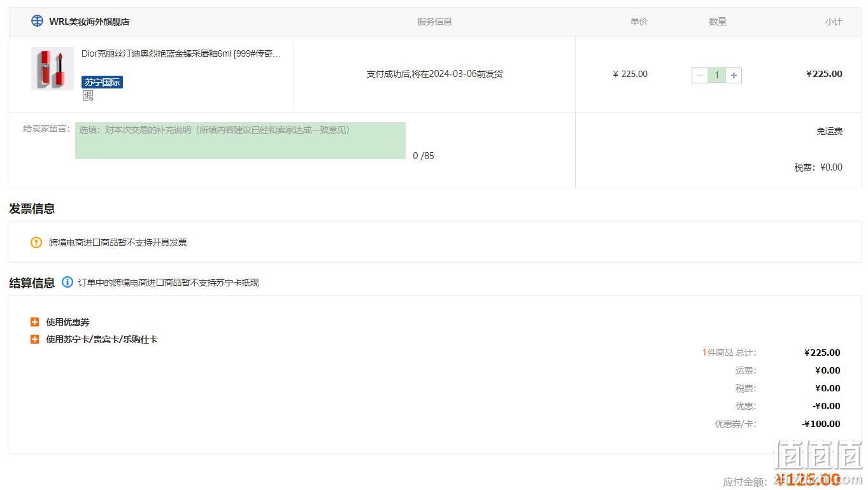Expand 使用苏宁卡/贵宾卡/乐购仕卡 section
This screenshot has width=868, height=490.
coord(35,339)
